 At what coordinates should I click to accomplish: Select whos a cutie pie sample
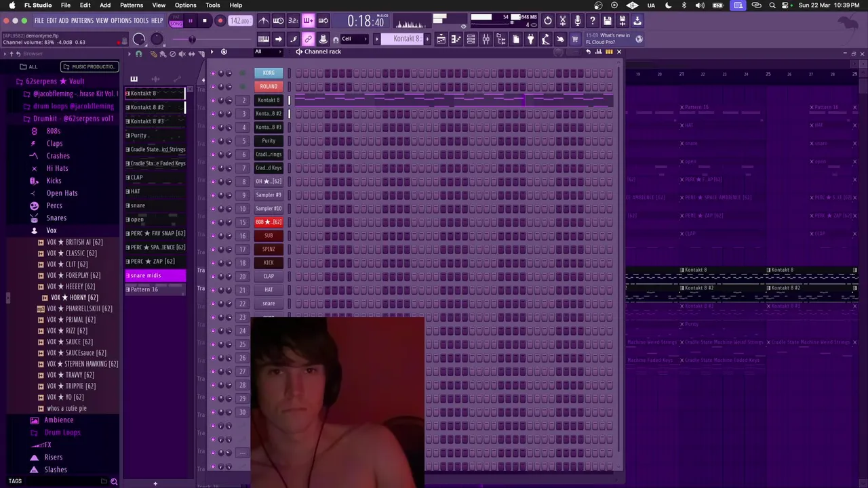(x=66, y=409)
